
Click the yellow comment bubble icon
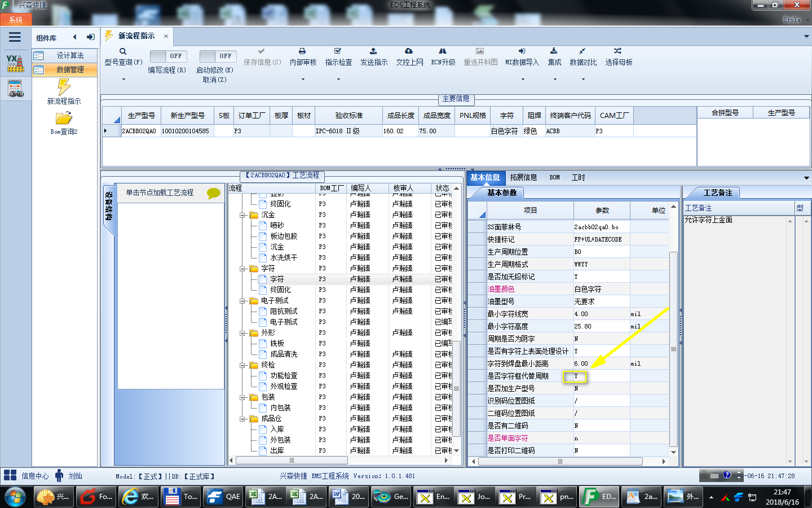[214, 193]
